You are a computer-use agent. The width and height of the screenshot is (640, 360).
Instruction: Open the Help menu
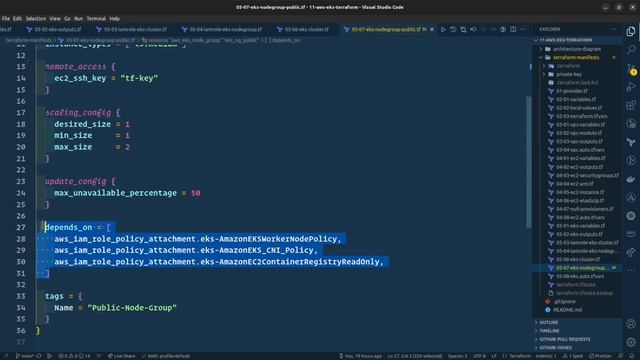pos(115,18)
